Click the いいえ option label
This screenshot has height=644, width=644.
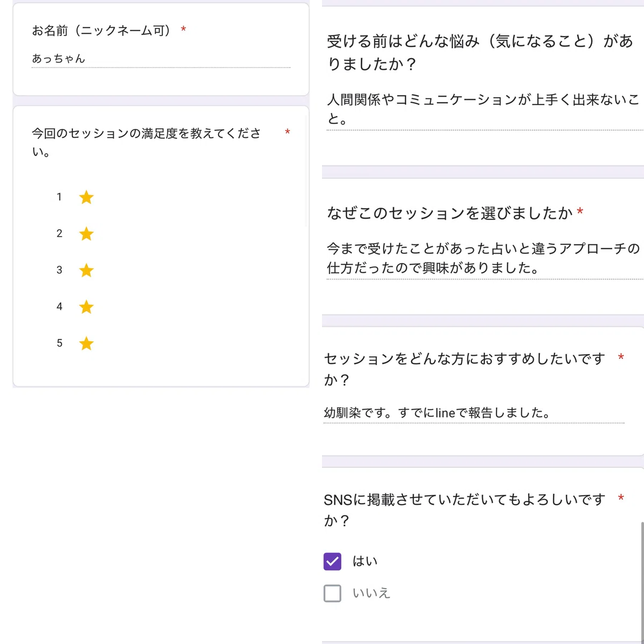(x=371, y=594)
